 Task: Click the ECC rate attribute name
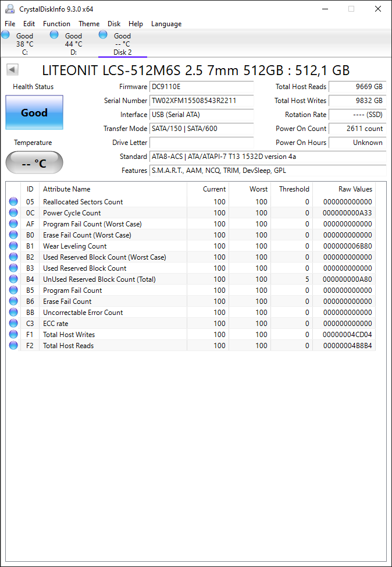[x=56, y=324]
